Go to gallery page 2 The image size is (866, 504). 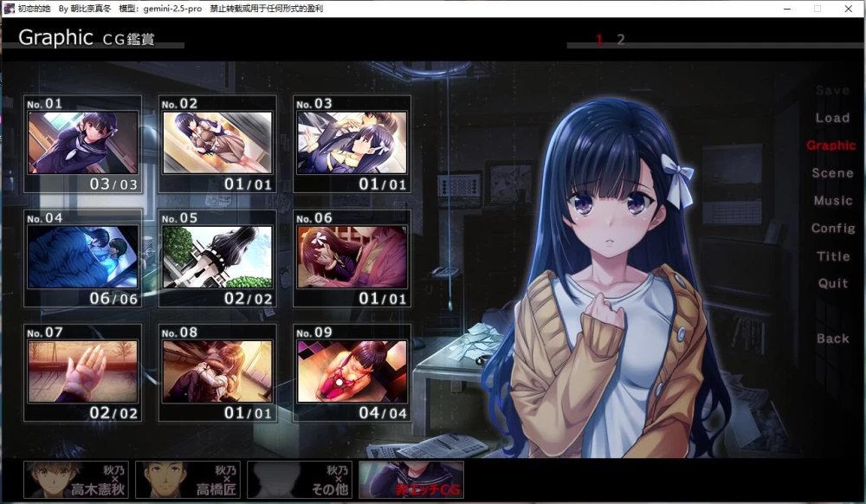pos(621,39)
